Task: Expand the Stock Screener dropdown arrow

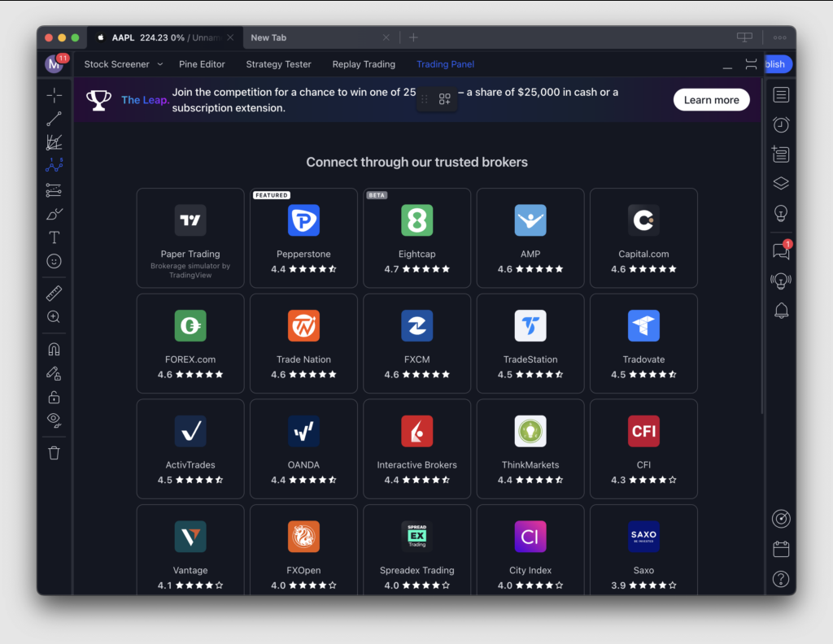Action: tap(160, 64)
